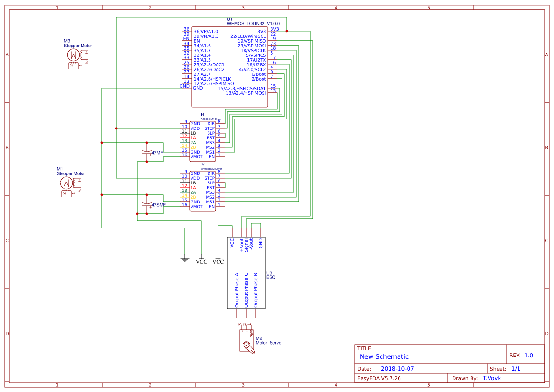
Task: Select the U3 ESC component body
Action: pyautogui.click(x=246, y=273)
